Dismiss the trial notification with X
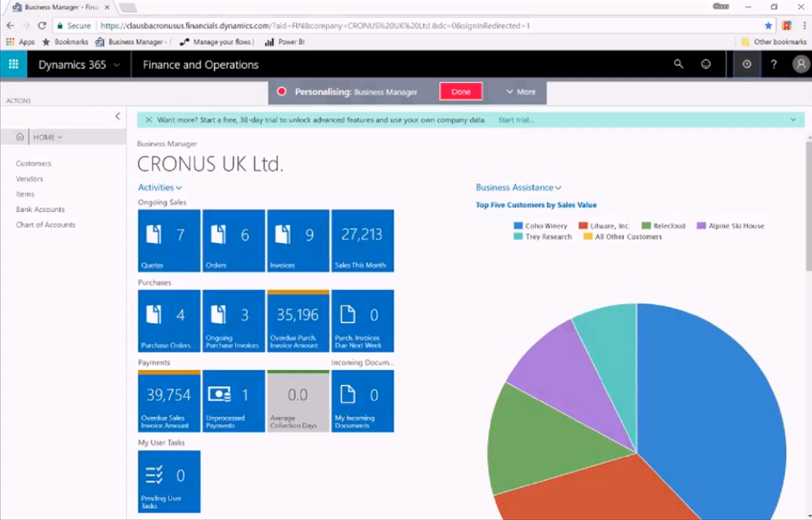Image resolution: width=812 pixels, height=520 pixels. 149,120
